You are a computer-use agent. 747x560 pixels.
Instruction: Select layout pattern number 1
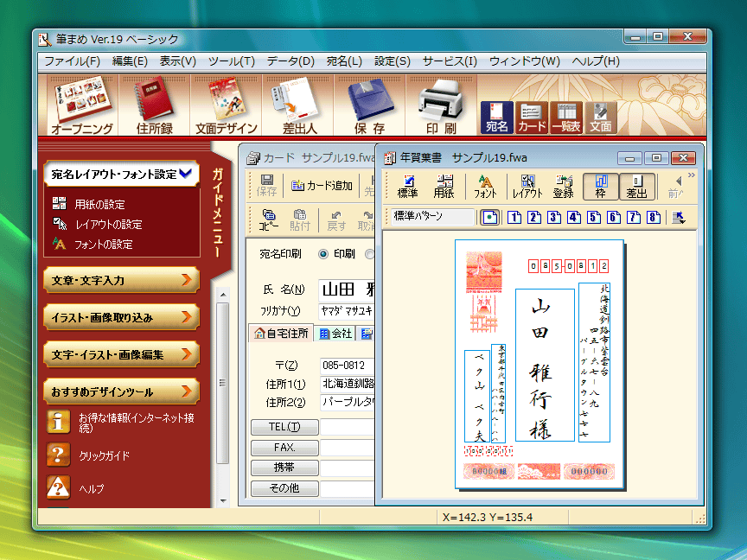click(x=514, y=218)
